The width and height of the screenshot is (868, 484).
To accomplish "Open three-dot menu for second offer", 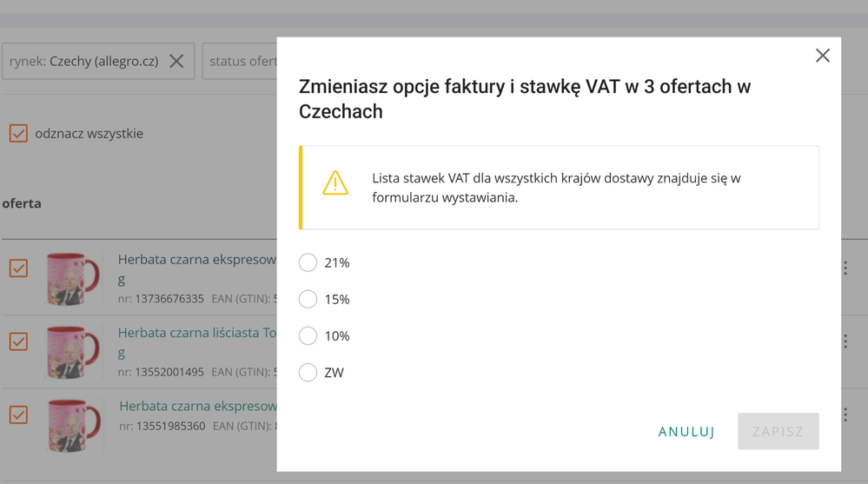I will click(x=845, y=341).
